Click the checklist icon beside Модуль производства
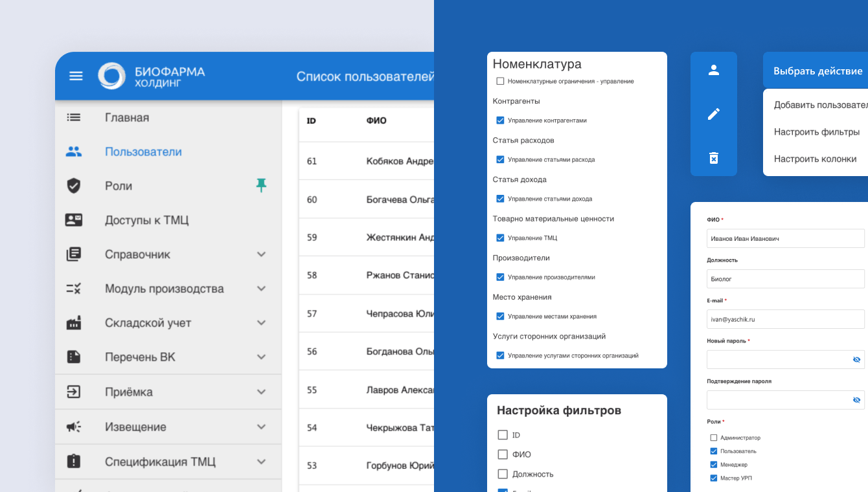This screenshot has height=492, width=868. coord(74,289)
